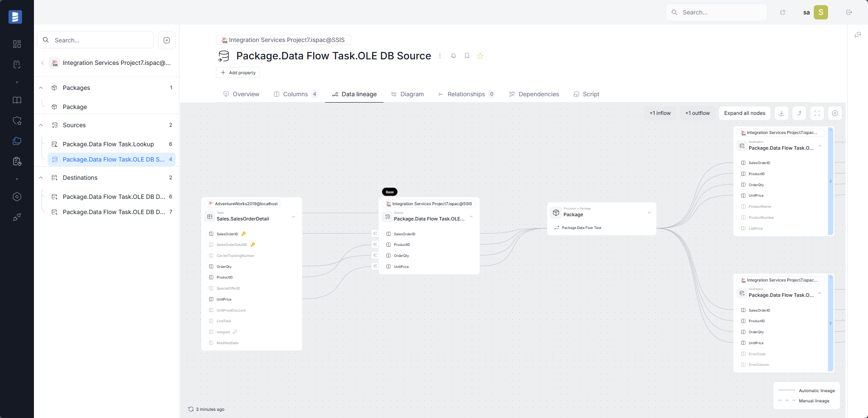The height and width of the screenshot is (418, 868).
Task: Collapse the Sales.SalesOrderDetail column list
Action: click(x=293, y=217)
